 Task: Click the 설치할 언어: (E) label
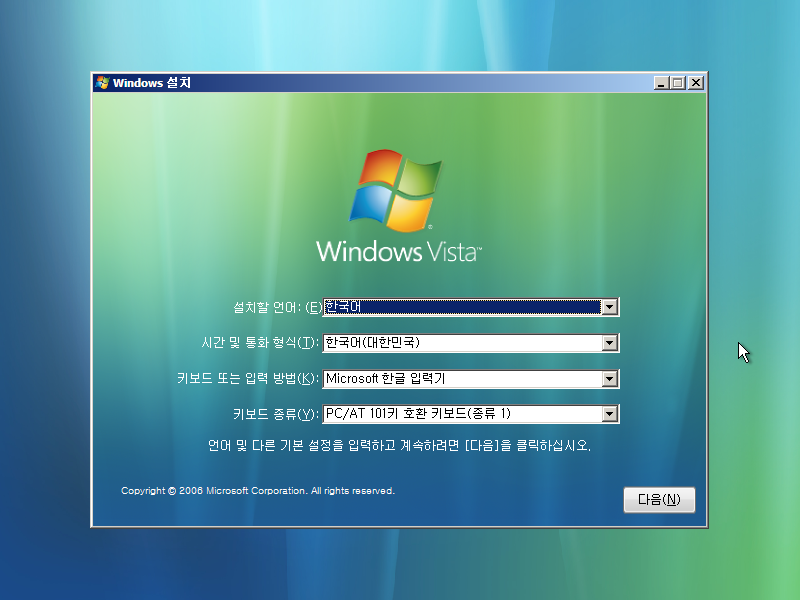coord(278,307)
